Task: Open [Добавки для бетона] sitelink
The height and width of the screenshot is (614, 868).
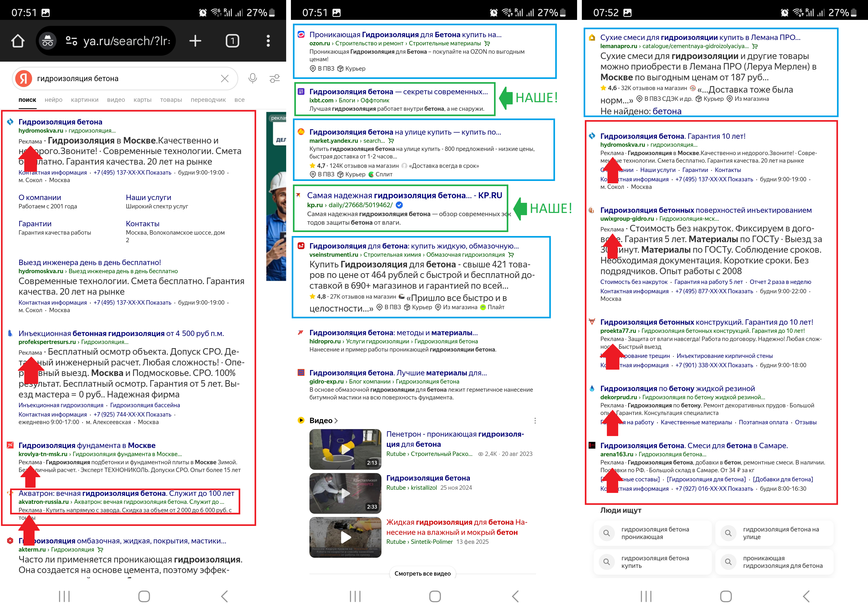Action: point(783,480)
